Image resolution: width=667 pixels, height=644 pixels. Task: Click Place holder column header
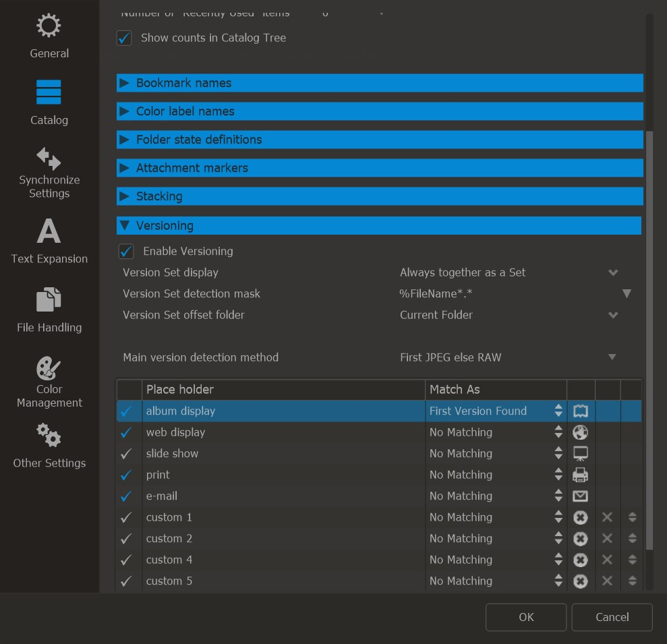click(x=283, y=390)
